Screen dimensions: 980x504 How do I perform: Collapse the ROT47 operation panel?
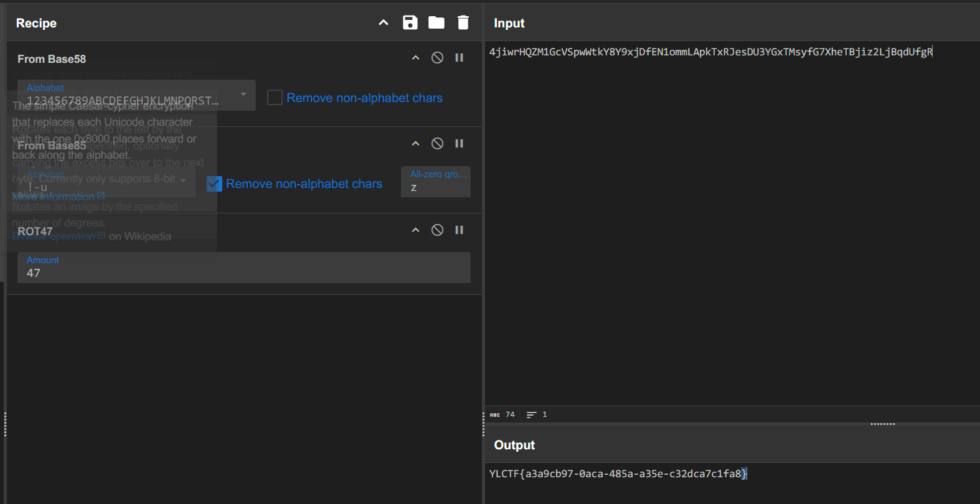(416, 230)
